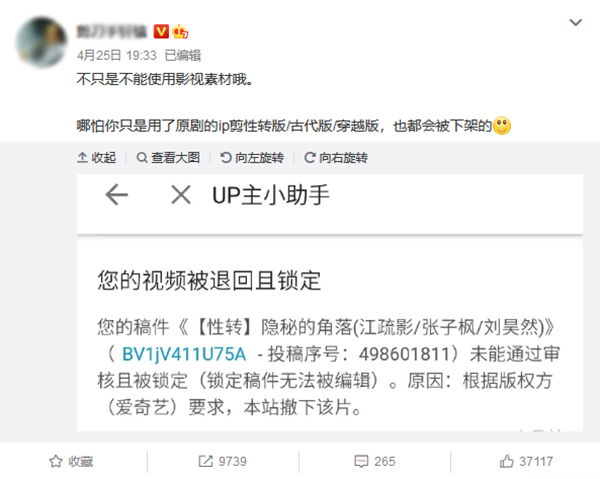Viewport: 600px width, 479px height.
Task: Click the back arrow in UP主小助手
Action: (116, 195)
